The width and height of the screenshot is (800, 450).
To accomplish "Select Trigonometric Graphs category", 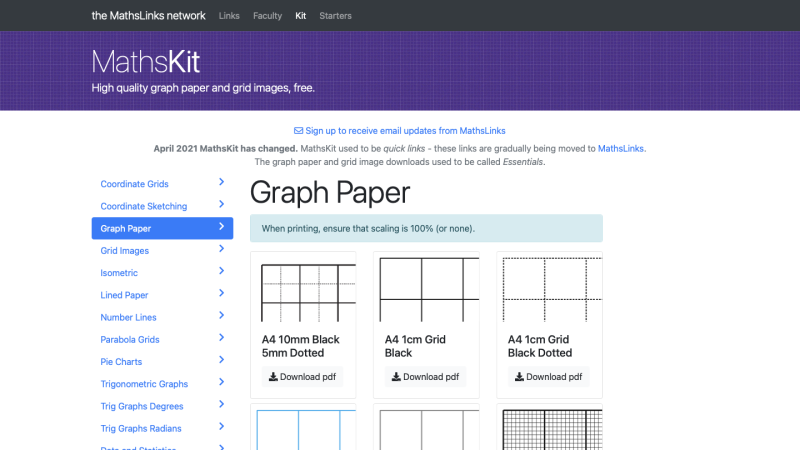I will (162, 384).
